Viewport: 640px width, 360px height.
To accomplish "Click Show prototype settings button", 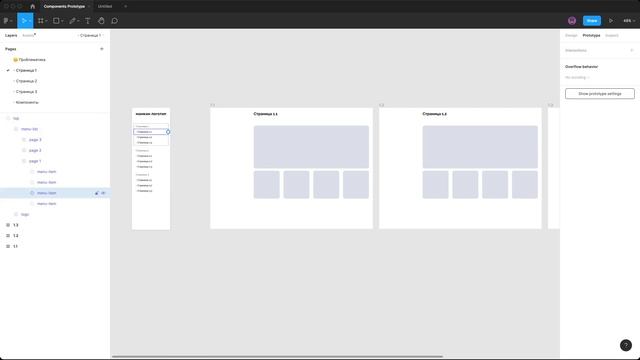I will tap(600, 93).
